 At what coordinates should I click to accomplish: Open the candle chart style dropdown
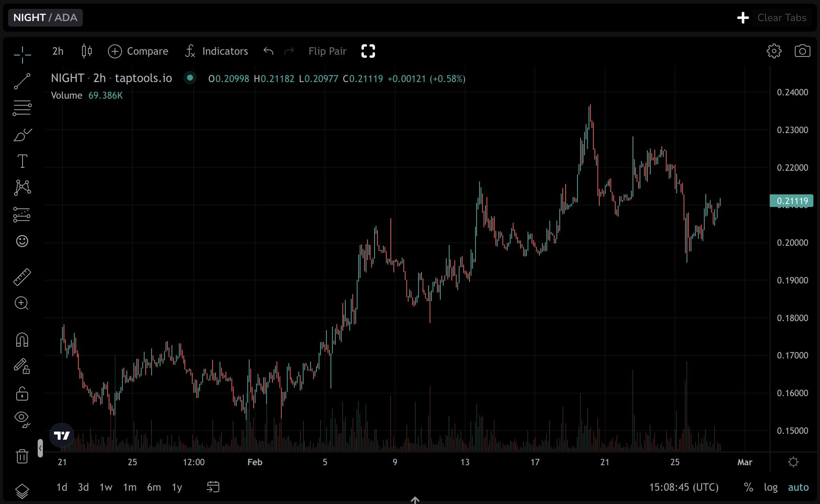87,51
